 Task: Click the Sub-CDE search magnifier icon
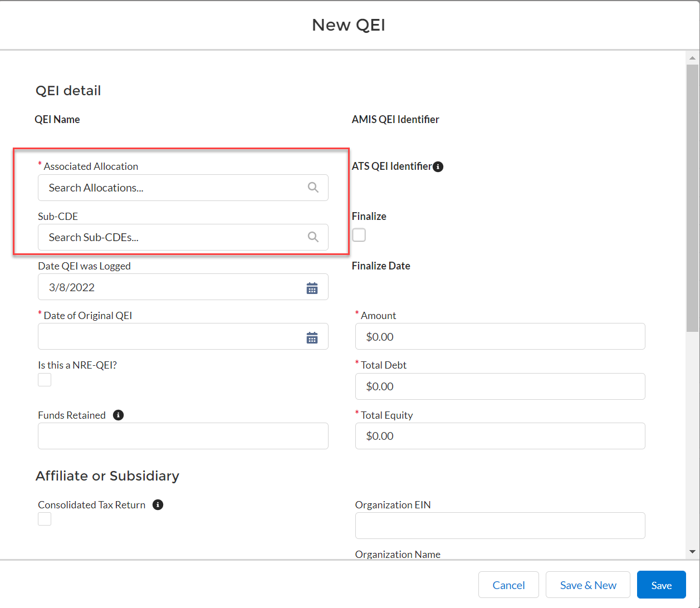click(313, 237)
